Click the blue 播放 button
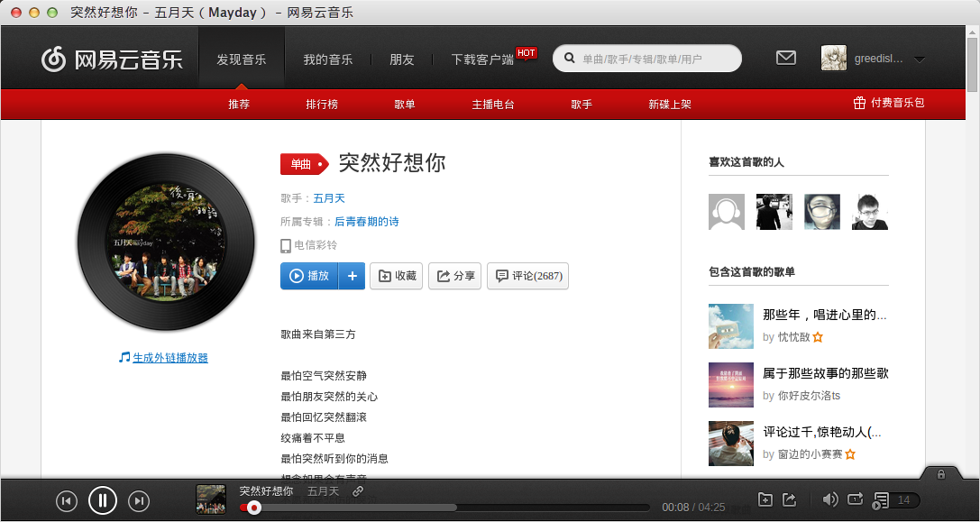 (309, 276)
